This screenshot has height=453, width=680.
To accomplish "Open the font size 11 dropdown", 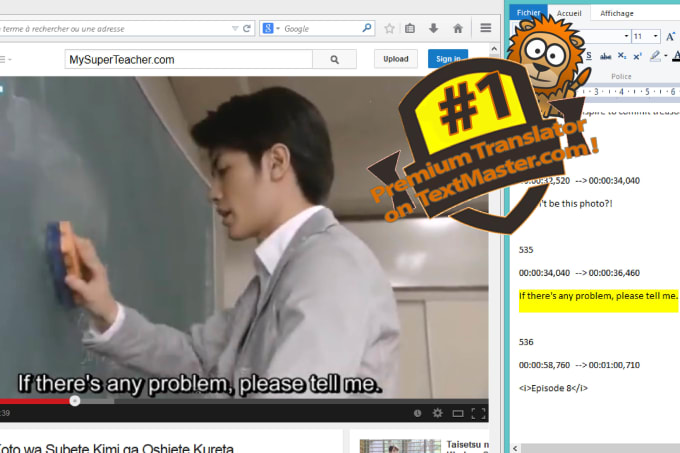I will tap(655, 36).
